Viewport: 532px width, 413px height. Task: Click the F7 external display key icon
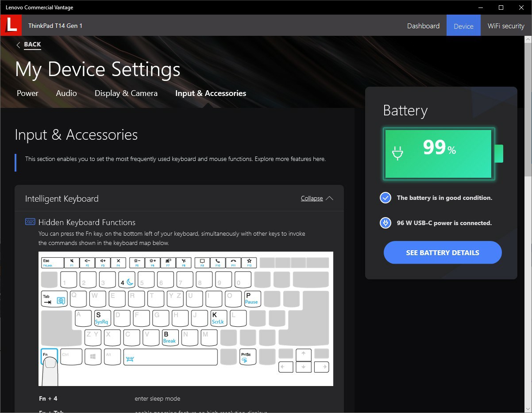click(168, 263)
